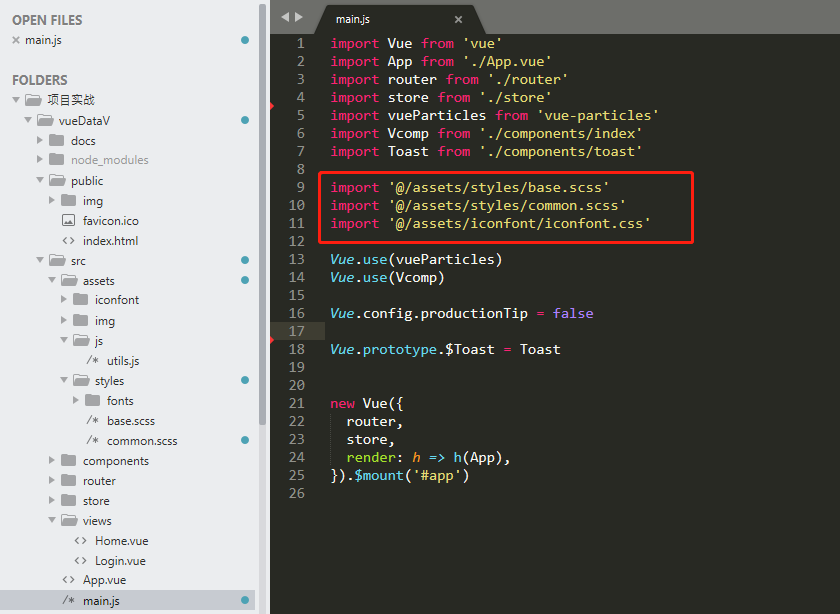840x614 pixels.
Task: Click the components folder icon
Action: 69,460
